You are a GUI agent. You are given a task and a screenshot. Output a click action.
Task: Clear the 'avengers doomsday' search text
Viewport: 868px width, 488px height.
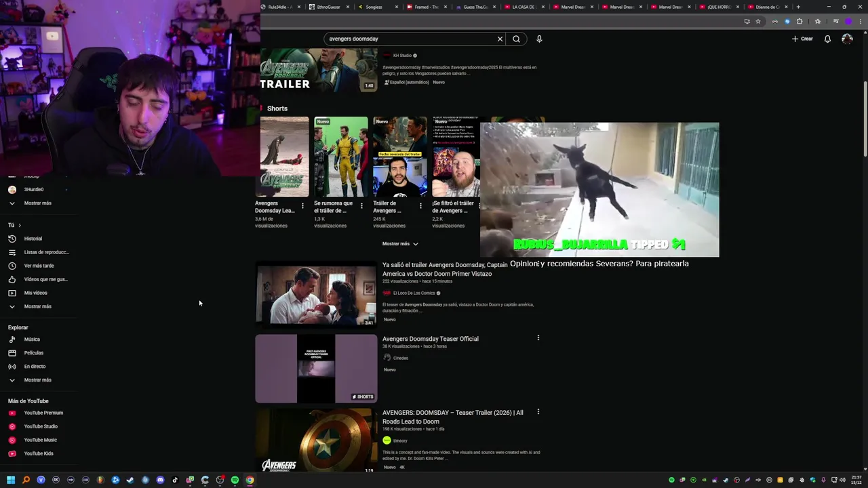(x=500, y=39)
